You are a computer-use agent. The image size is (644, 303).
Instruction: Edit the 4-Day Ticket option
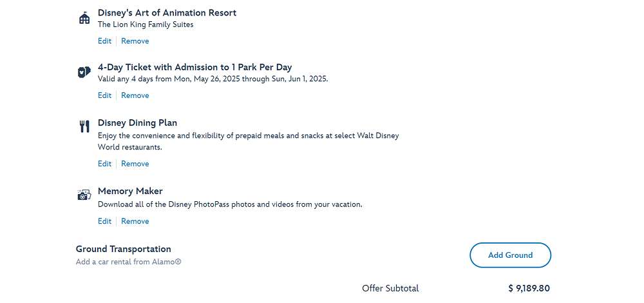coord(105,95)
